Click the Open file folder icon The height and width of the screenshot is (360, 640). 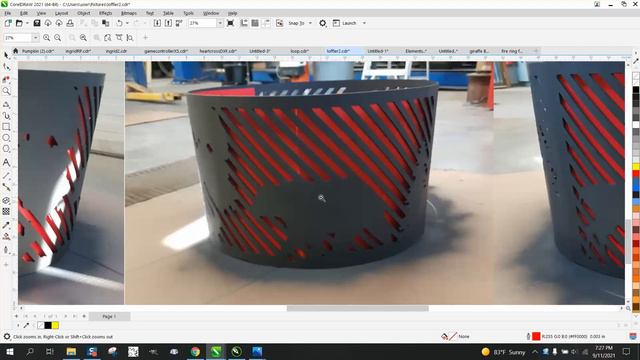pos(19,23)
